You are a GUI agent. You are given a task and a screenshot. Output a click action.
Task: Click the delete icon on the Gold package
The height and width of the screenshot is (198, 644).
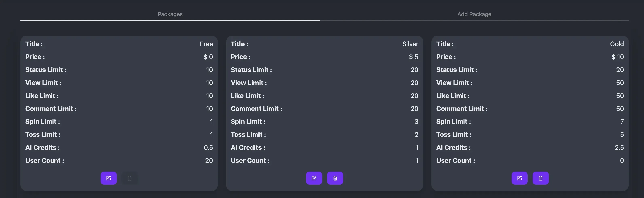click(541, 178)
